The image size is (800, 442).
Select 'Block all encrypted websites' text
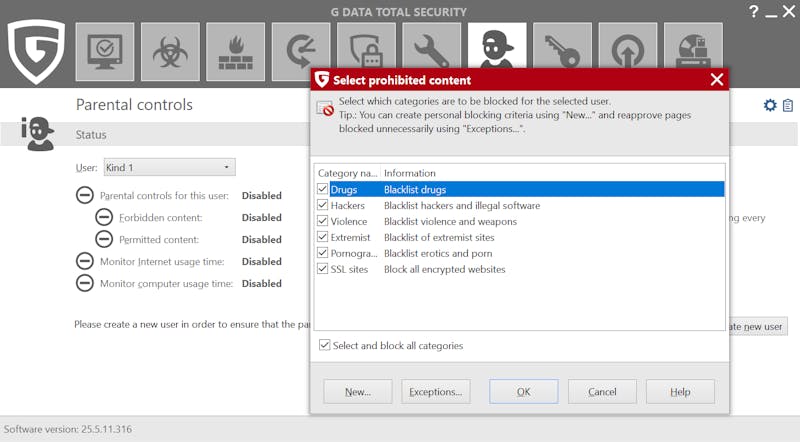[x=444, y=268]
